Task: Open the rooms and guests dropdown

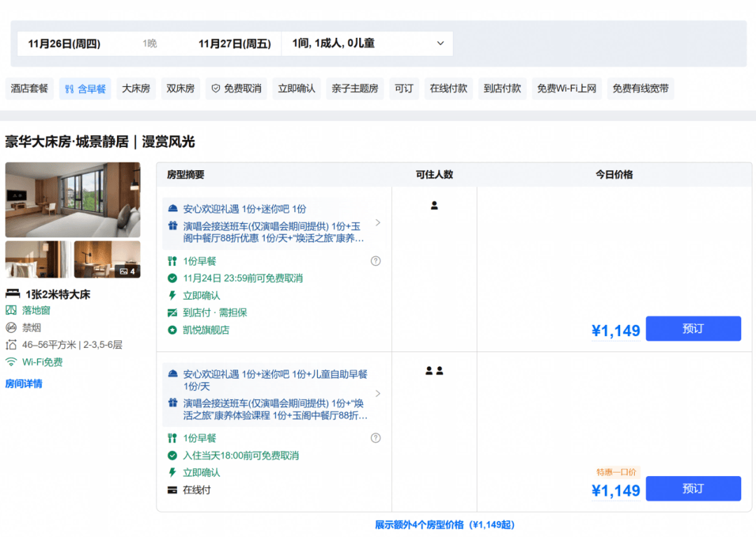Action: click(367, 43)
